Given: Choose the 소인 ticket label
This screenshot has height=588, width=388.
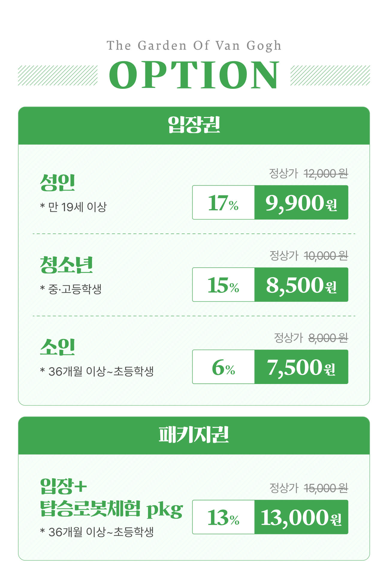Looking at the screenshot, I should (58, 347).
